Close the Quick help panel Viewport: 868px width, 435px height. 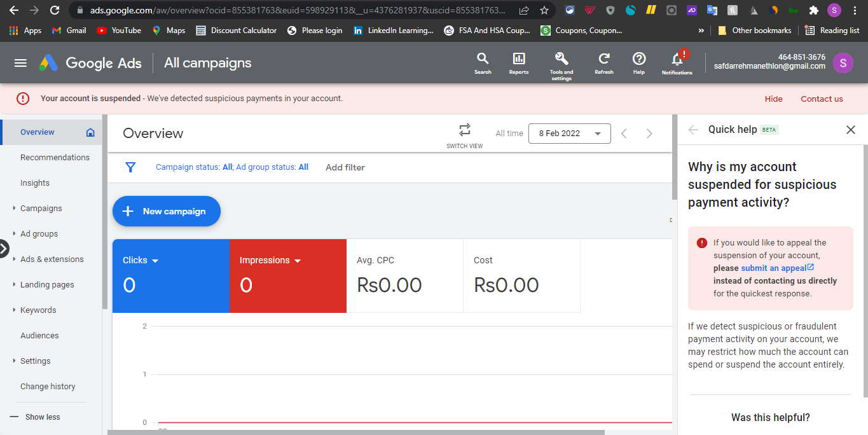pyautogui.click(x=850, y=129)
